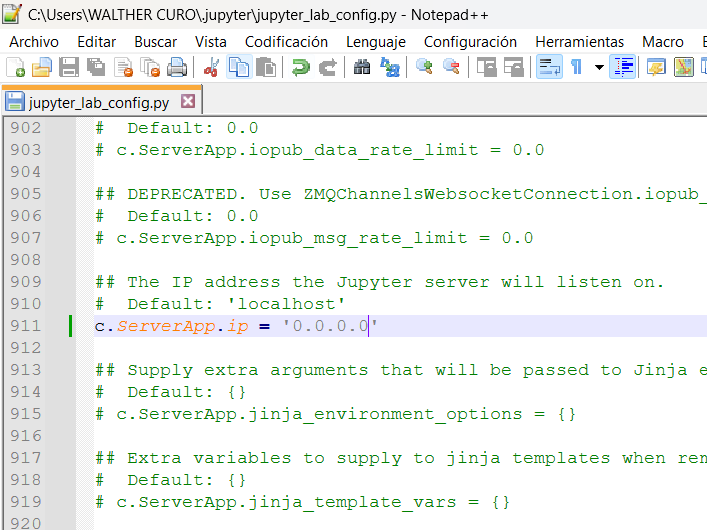Viewport: 707px width, 530px height.
Task: Click the 'Default: {}' text on line 914
Action: 187,392
